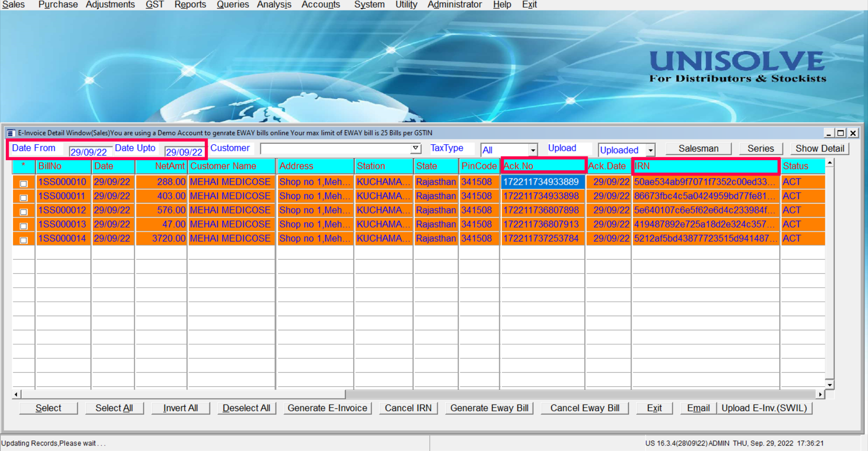Click the vertical scrollbar down arrow
This screenshot has width=868, height=451.
click(830, 385)
